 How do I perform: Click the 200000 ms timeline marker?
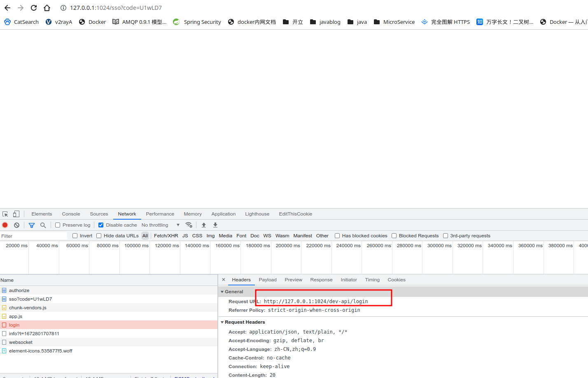[288, 246]
